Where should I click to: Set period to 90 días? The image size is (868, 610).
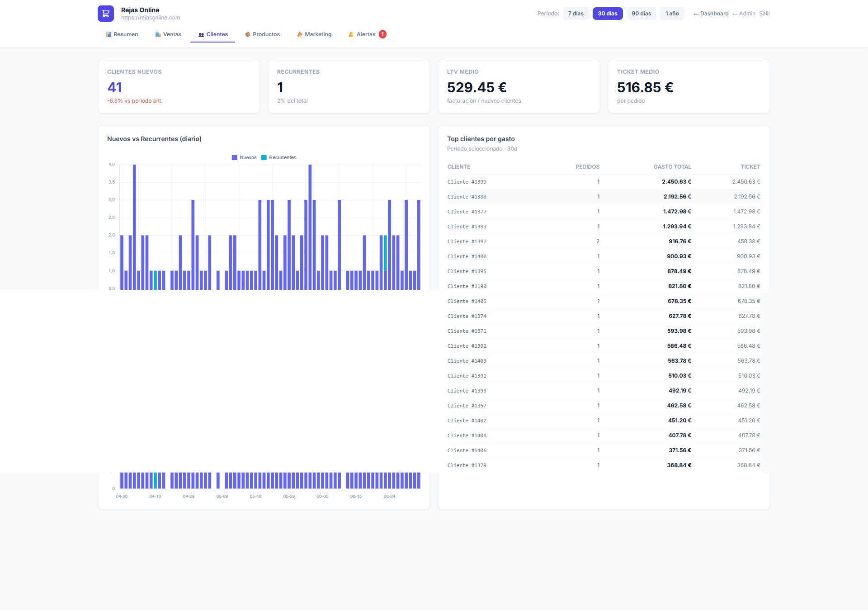[x=642, y=14]
